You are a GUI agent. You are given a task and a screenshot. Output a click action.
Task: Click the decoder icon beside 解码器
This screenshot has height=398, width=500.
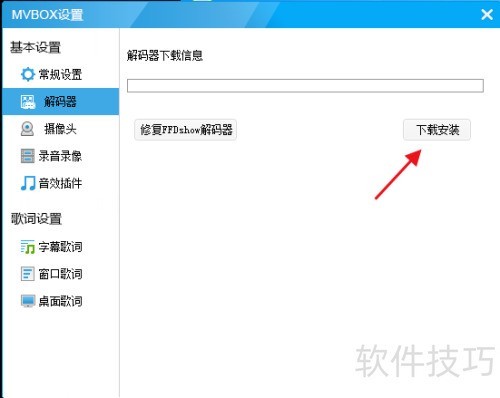point(28,102)
